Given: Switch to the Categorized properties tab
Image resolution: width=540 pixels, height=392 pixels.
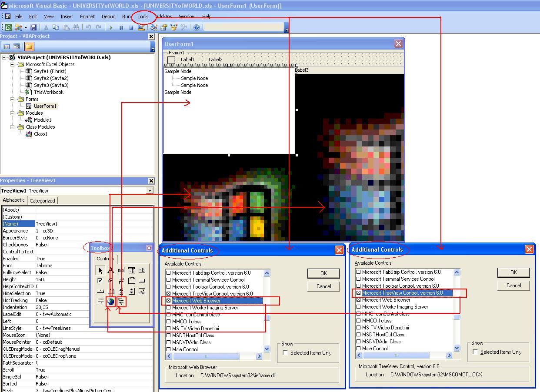Looking at the screenshot, I should click(42, 201).
